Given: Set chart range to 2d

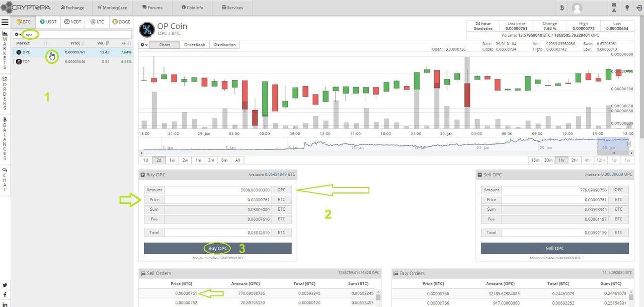Looking at the screenshot, I should pos(158,160).
